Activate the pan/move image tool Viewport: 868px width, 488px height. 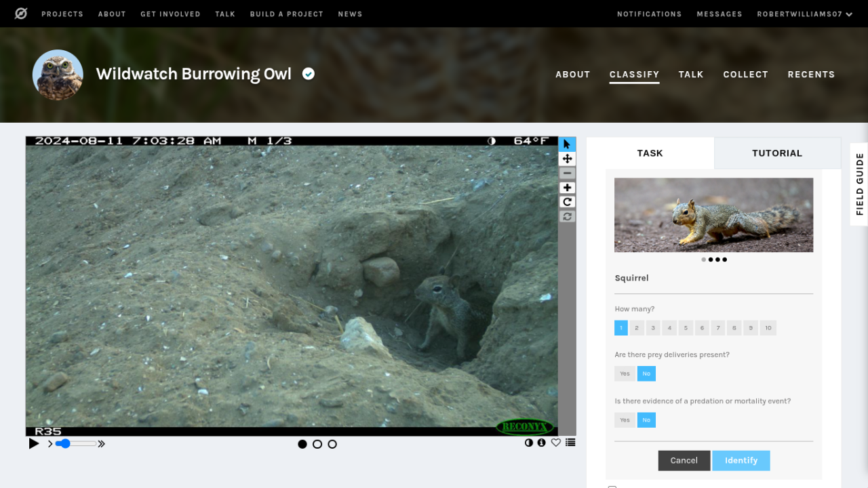click(567, 159)
